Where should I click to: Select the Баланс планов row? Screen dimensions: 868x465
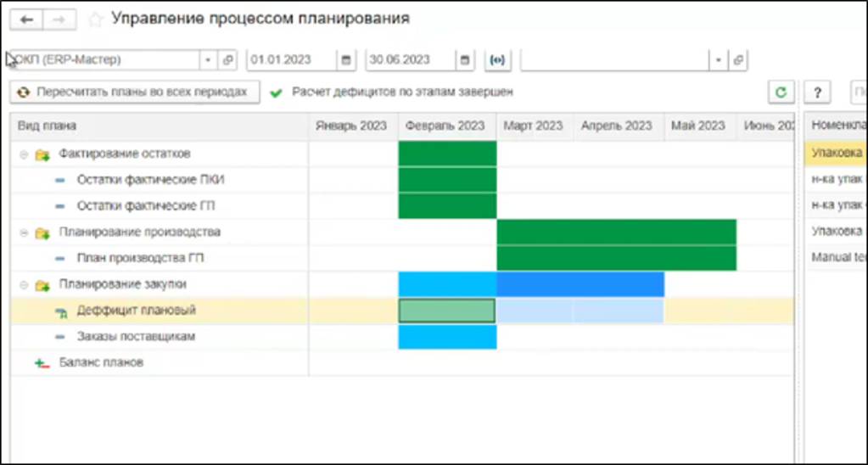click(101, 362)
